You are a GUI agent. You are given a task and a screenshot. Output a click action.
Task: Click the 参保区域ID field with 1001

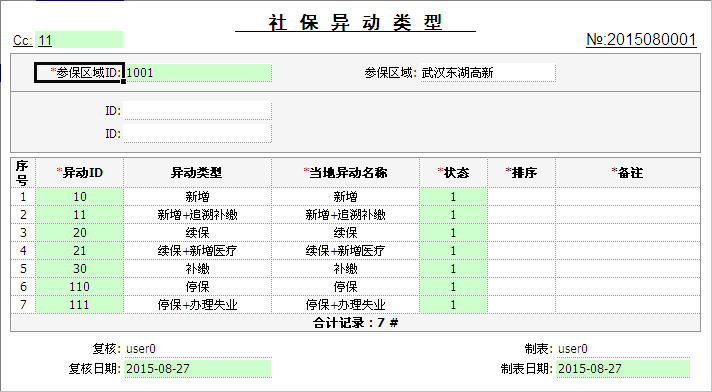coord(198,73)
